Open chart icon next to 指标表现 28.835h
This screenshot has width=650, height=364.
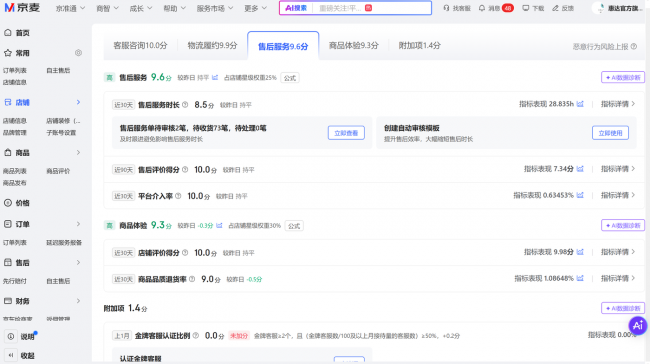coord(580,104)
